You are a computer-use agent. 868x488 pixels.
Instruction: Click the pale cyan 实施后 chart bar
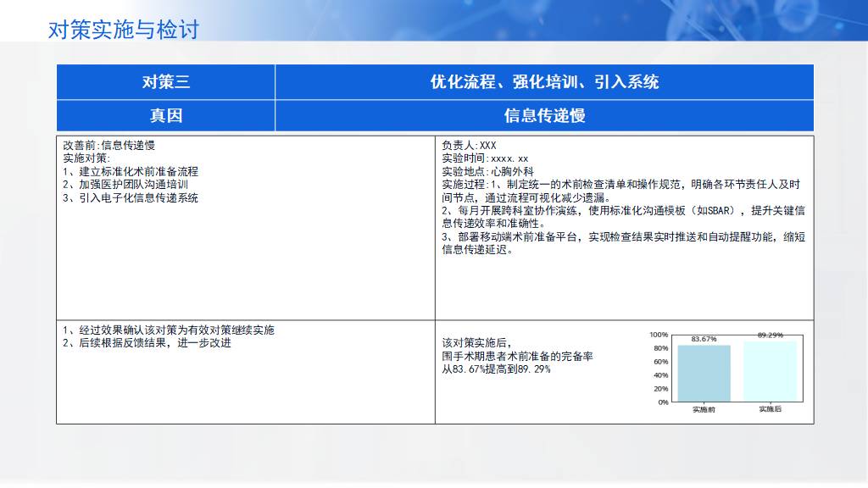[770, 371]
